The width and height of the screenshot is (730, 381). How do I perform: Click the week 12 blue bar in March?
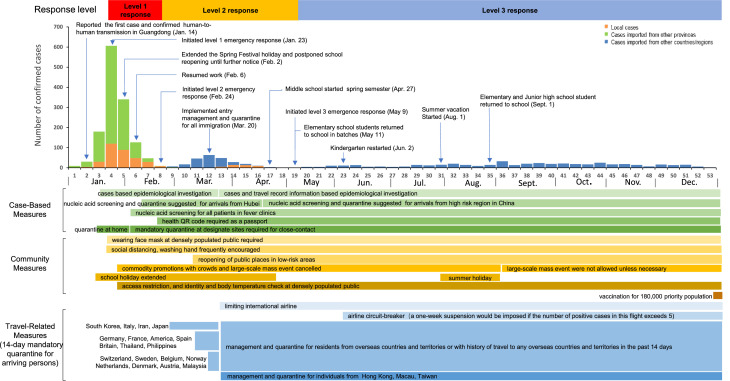point(209,161)
